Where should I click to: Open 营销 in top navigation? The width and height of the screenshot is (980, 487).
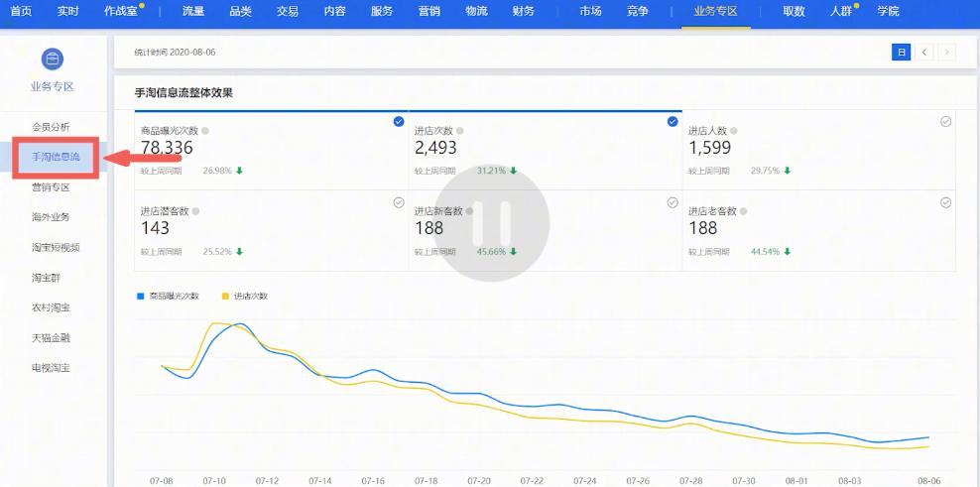[429, 11]
